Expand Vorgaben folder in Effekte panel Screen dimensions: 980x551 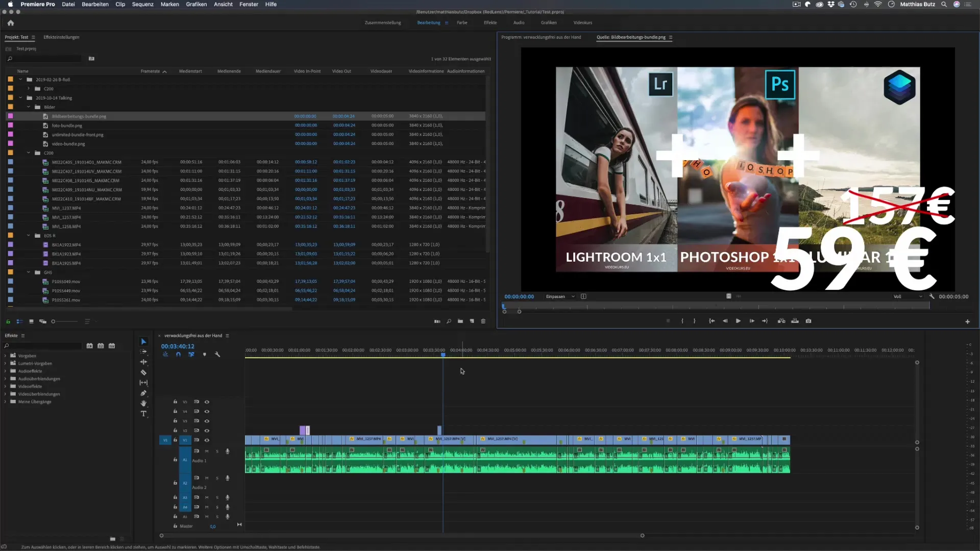[6, 356]
